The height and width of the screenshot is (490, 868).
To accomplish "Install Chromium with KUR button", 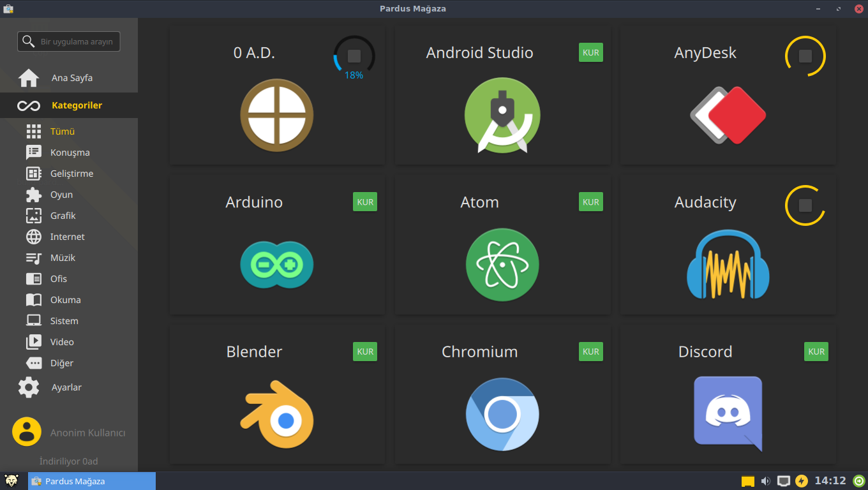I will click(x=591, y=352).
